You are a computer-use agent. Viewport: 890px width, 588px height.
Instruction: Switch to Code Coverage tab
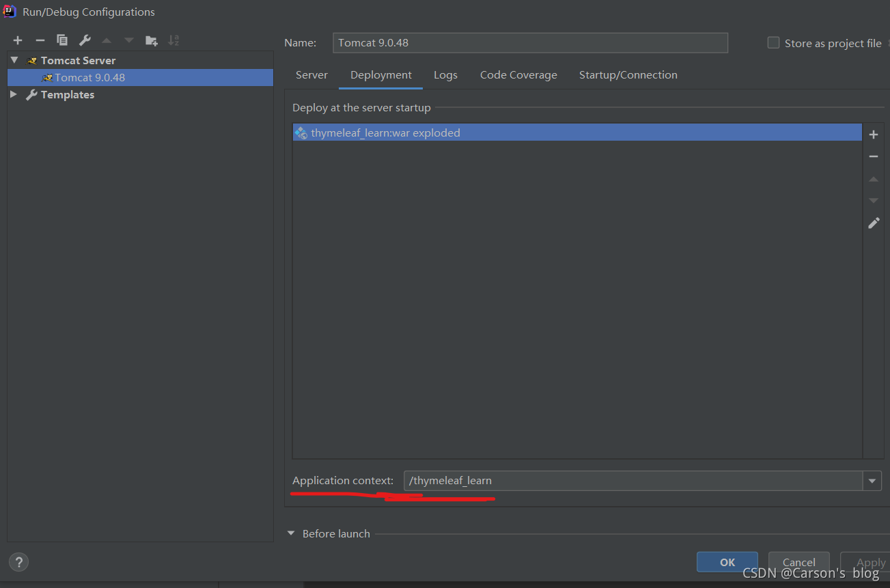click(518, 75)
